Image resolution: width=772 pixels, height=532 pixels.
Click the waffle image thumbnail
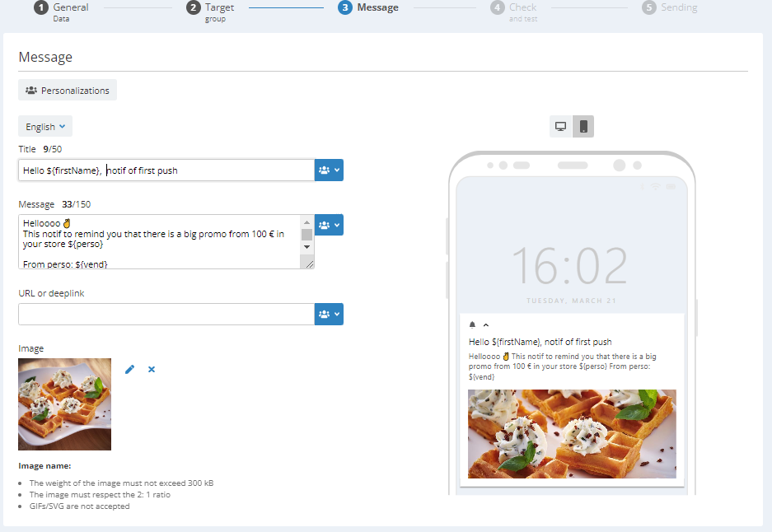coord(64,404)
